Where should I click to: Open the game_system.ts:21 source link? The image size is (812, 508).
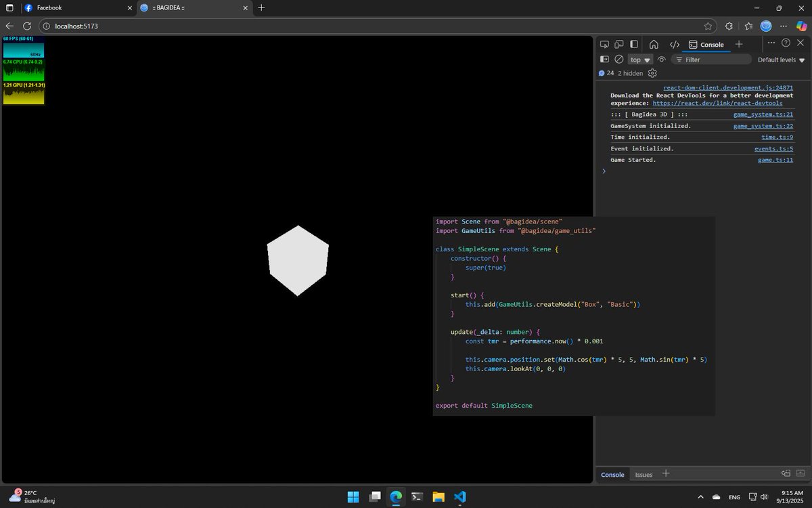(x=763, y=114)
